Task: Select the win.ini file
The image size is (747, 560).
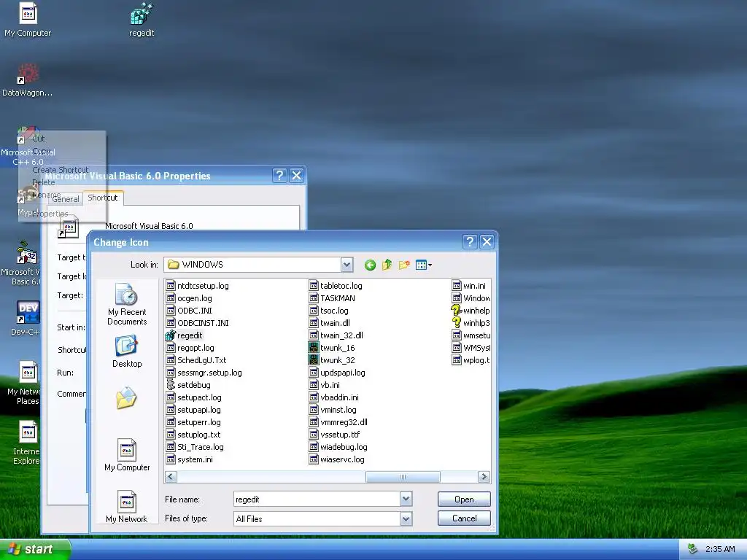Action: 469,286
